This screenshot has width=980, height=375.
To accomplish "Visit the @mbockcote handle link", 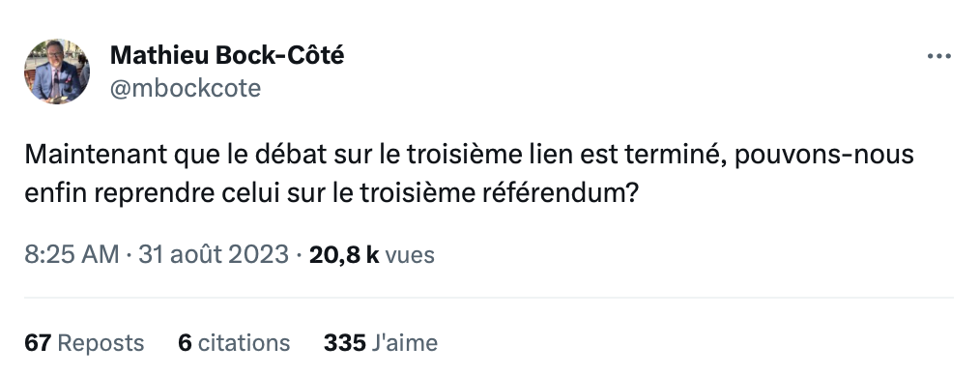I will [186, 88].
